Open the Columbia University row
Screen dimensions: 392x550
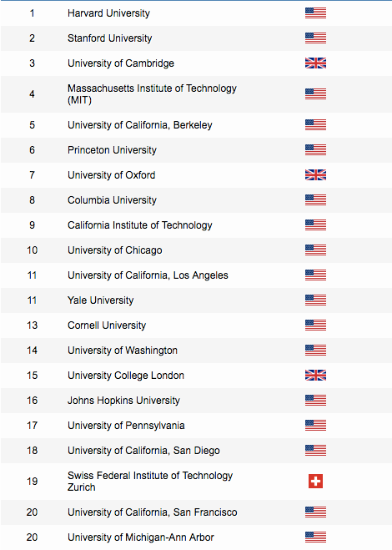coord(112,200)
